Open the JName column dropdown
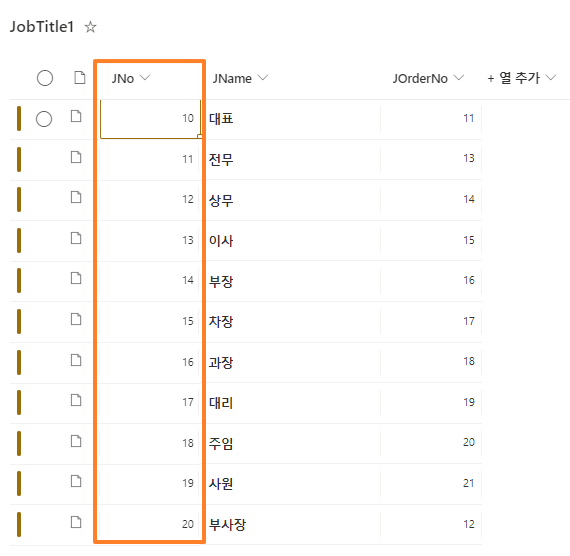The width and height of the screenshot is (570, 556). (x=262, y=77)
